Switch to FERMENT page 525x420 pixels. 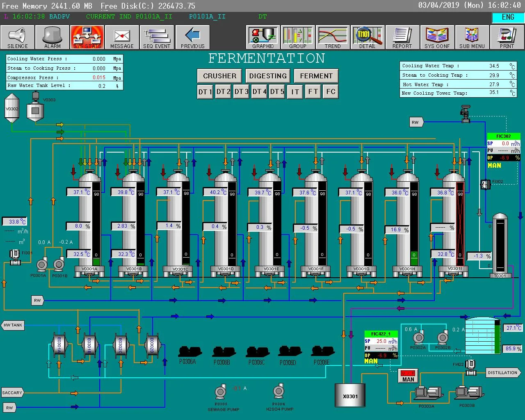point(316,76)
